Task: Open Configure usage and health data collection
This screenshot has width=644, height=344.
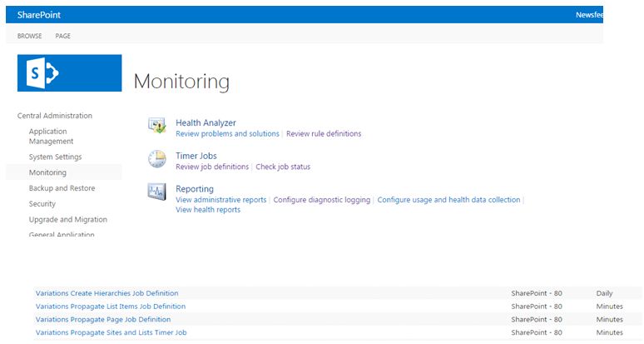Action: [448, 200]
